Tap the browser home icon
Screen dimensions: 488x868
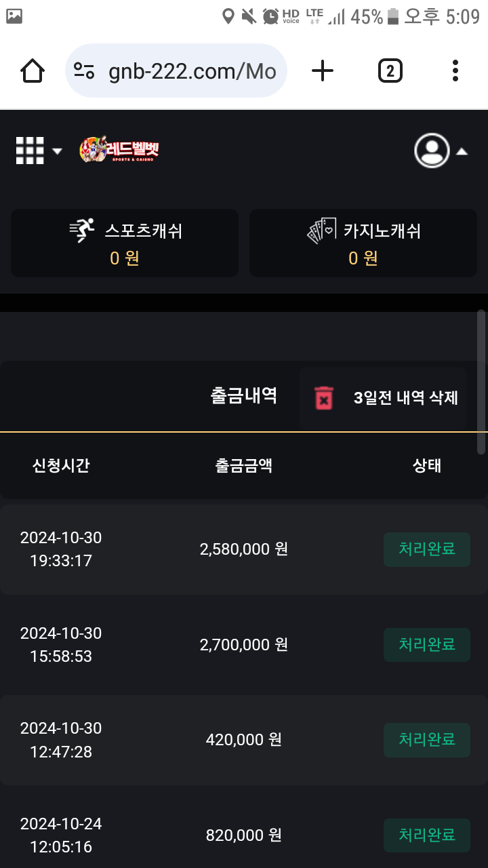point(33,71)
